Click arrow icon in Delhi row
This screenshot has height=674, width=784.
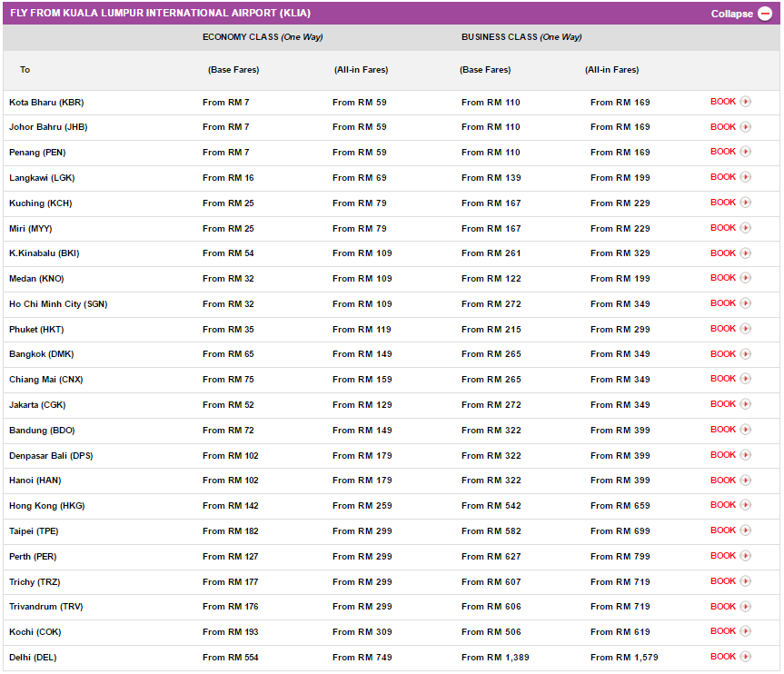746,657
